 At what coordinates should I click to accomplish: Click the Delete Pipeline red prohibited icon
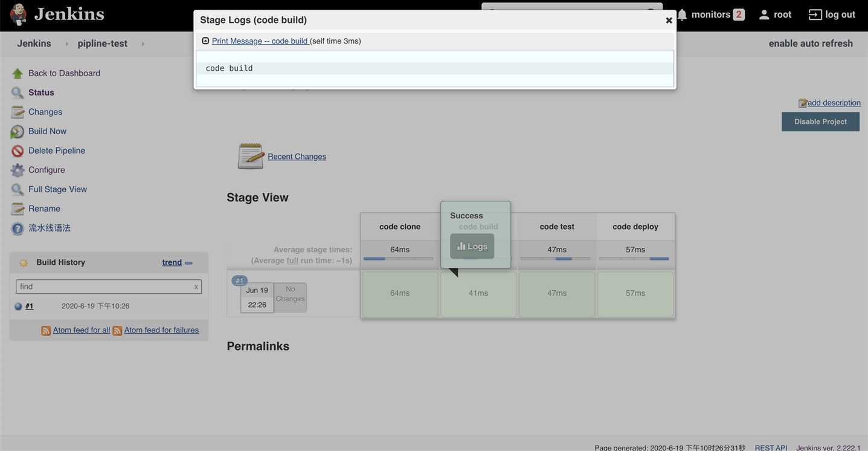coord(18,151)
